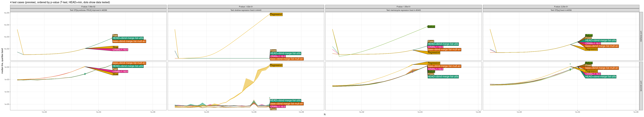Screen dimensions: 644x117
Task: Click the 'Fixed' label in the #4558 seconds panel
Action: 588,66
